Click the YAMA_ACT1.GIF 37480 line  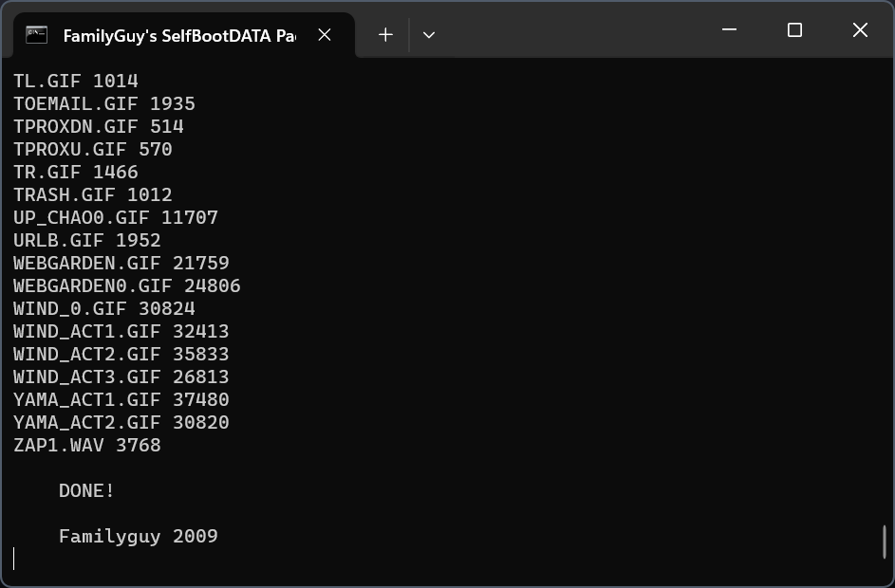[121, 399]
